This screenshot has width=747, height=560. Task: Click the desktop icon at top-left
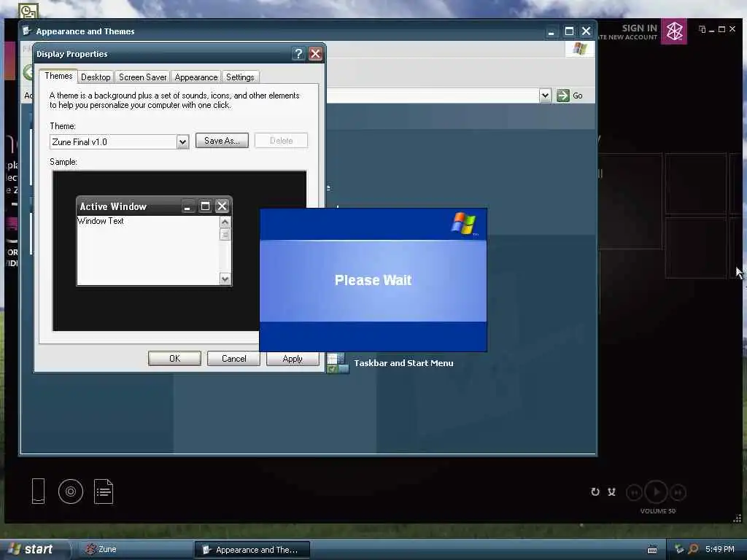click(x=28, y=9)
